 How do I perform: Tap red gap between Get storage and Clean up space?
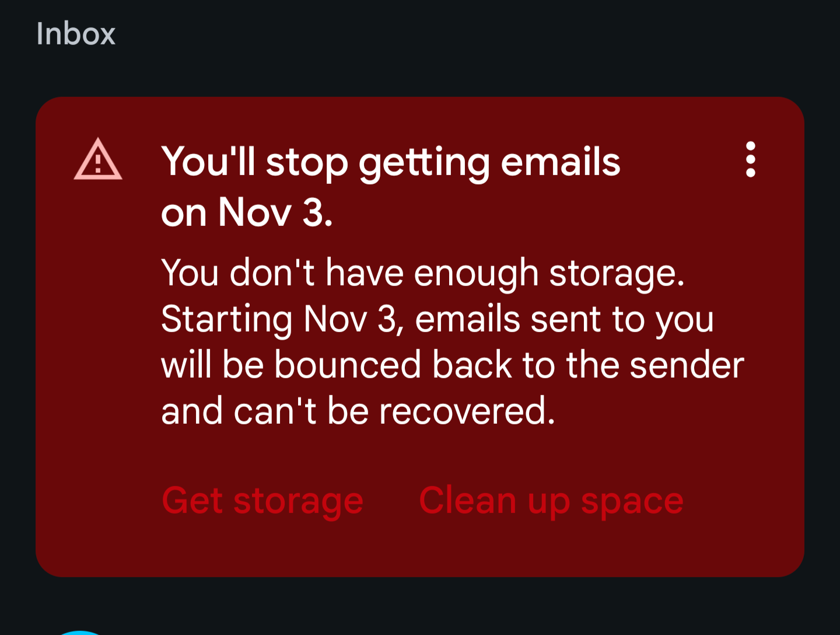[x=391, y=501]
